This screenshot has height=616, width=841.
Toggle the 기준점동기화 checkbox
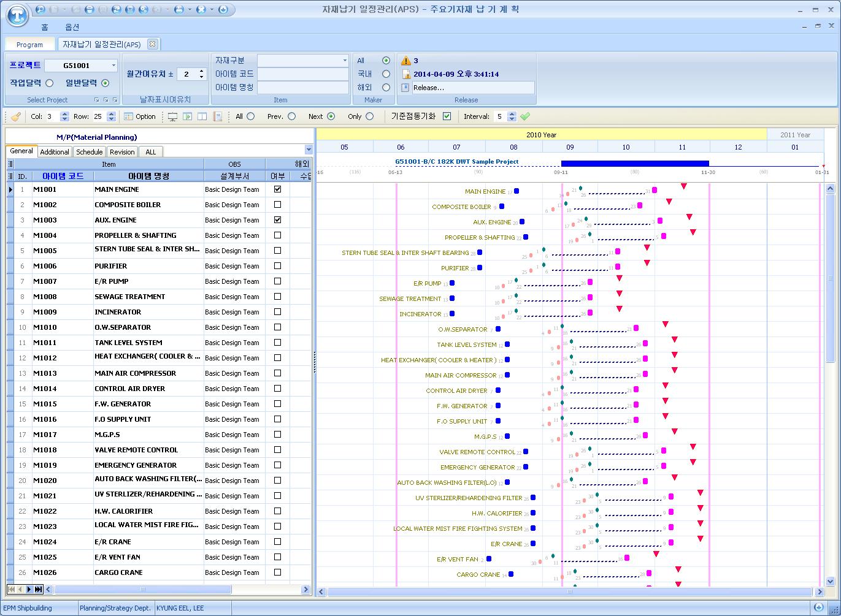coord(447,116)
